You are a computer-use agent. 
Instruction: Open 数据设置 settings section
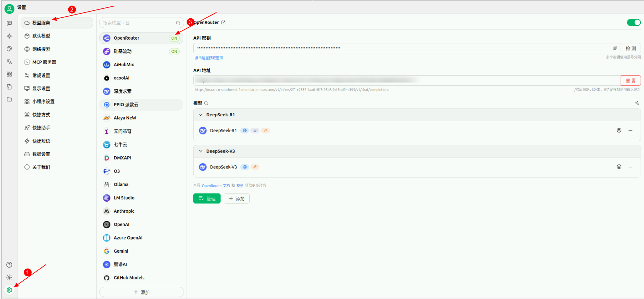[x=57, y=154]
